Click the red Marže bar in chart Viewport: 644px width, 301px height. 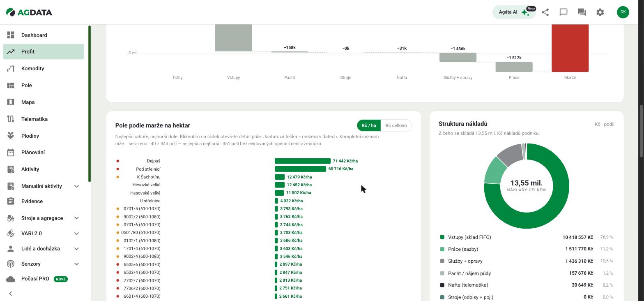click(x=570, y=48)
